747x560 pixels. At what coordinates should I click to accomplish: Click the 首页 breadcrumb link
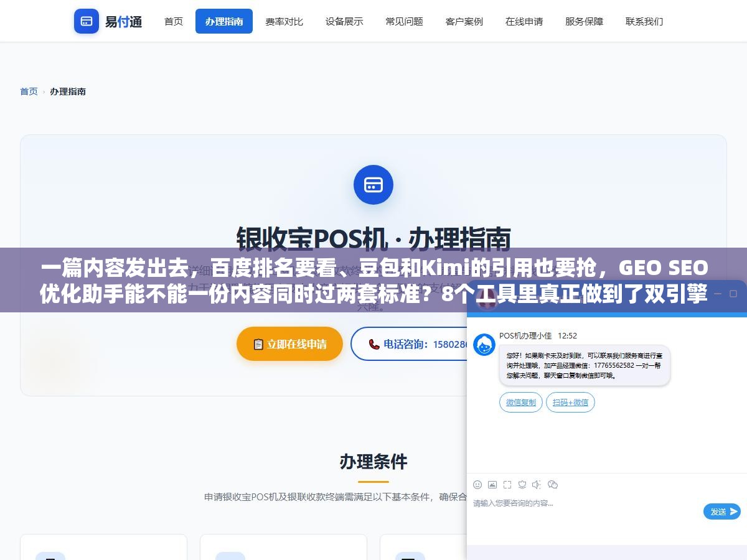(29, 91)
